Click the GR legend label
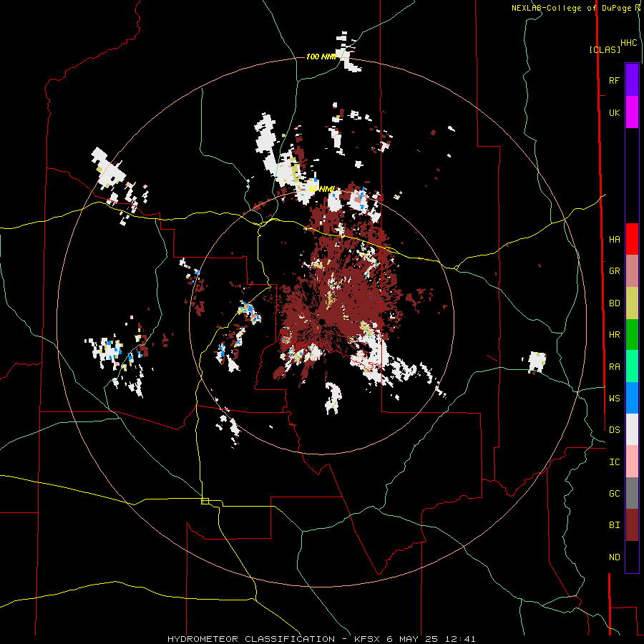 [614, 271]
